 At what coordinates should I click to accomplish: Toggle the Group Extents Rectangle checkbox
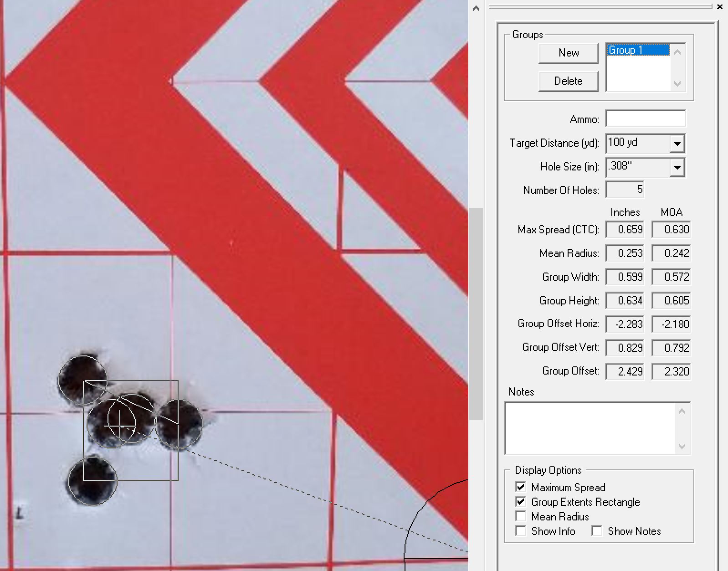(x=520, y=502)
